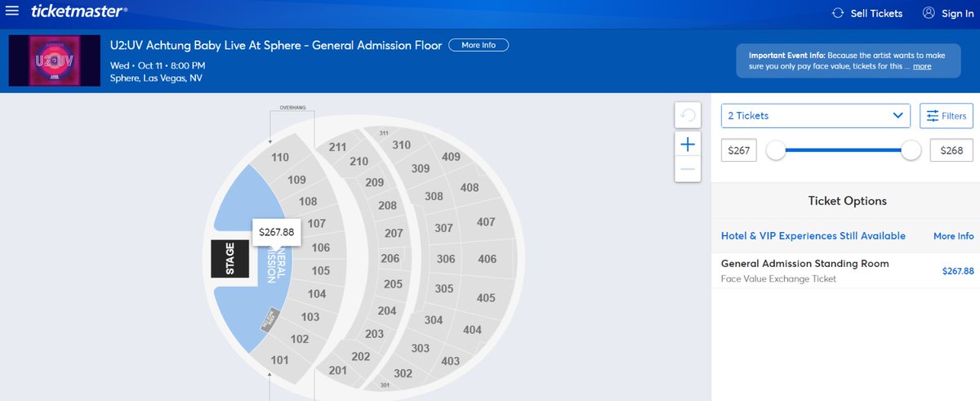The image size is (980, 401).
Task: Select section 208 on the map
Action: (387, 206)
